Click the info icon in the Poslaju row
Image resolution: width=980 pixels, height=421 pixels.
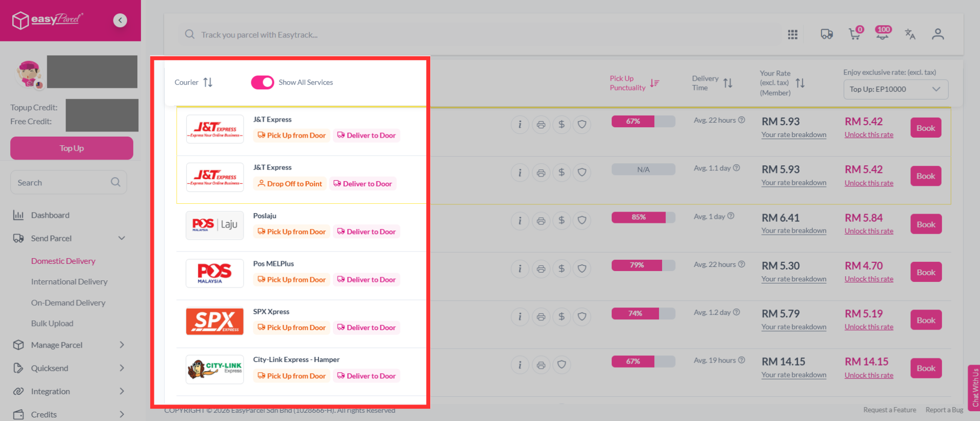point(520,221)
